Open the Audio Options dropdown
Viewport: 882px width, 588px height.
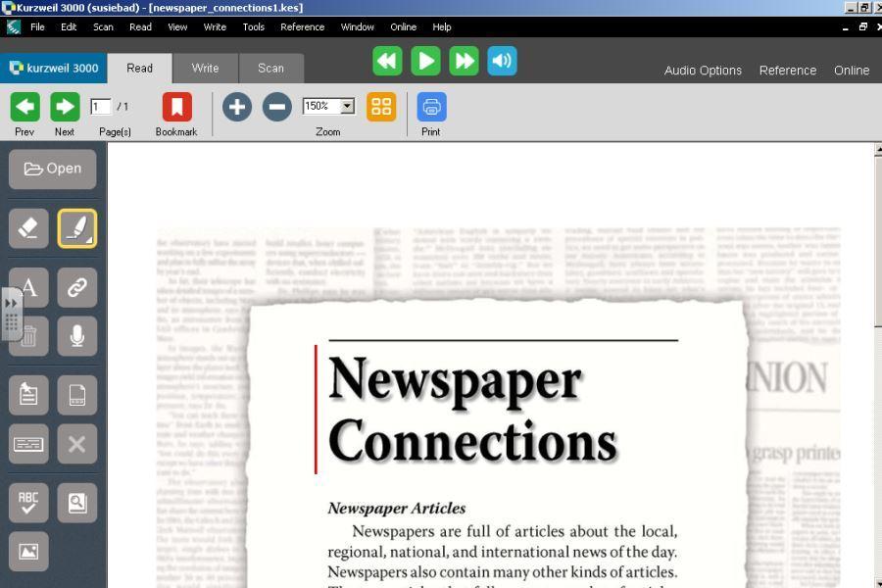click(703, 71)
